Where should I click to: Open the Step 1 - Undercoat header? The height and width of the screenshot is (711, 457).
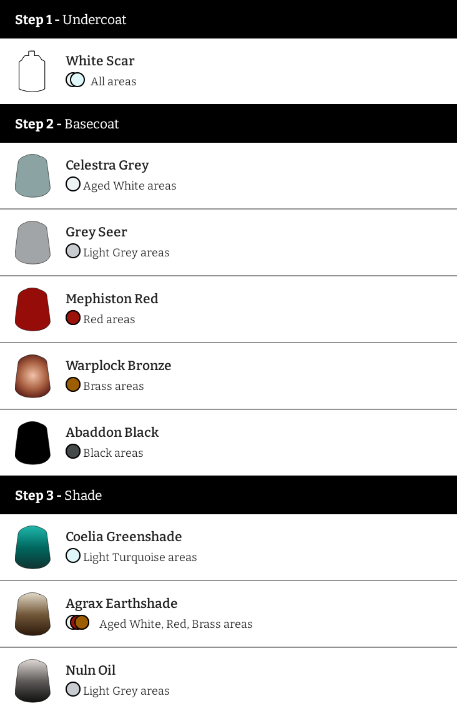pos(228,19)
